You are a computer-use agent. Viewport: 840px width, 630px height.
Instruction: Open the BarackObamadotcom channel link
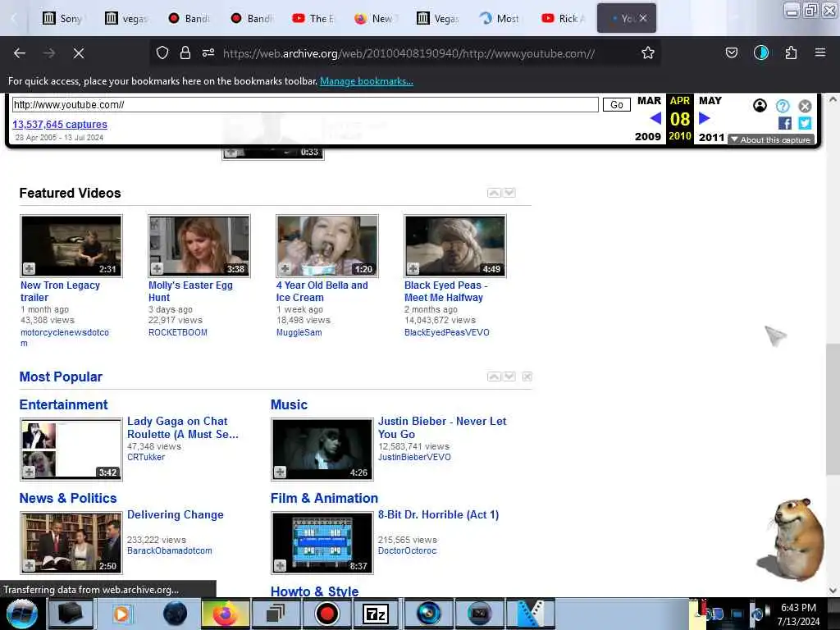click(169, 550)
